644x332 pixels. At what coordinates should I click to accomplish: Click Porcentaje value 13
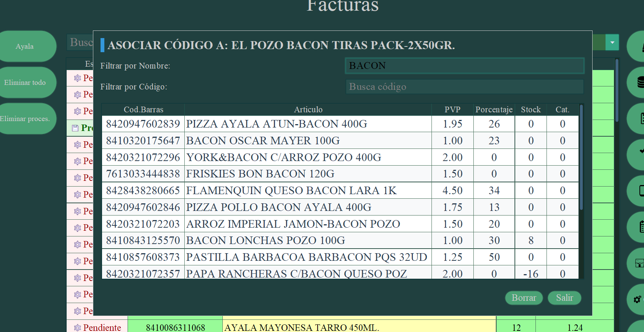point(494,207)
